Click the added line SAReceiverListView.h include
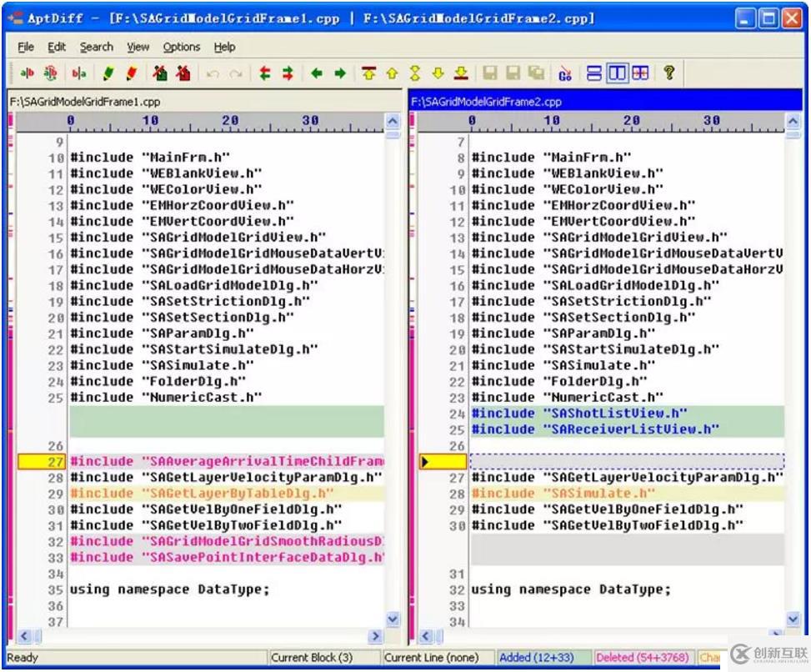The image size is (811, 672). coord(628,429)
